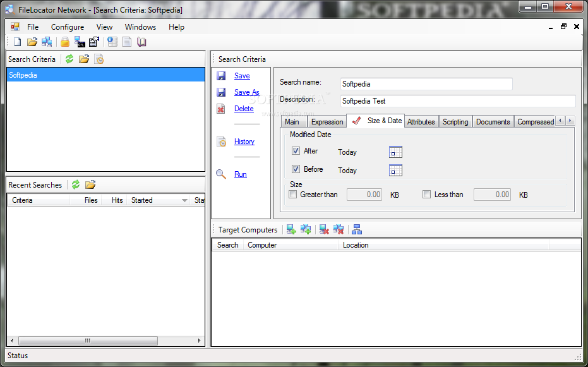Click the Delete link
588x367 pixels.
point(244,109)
